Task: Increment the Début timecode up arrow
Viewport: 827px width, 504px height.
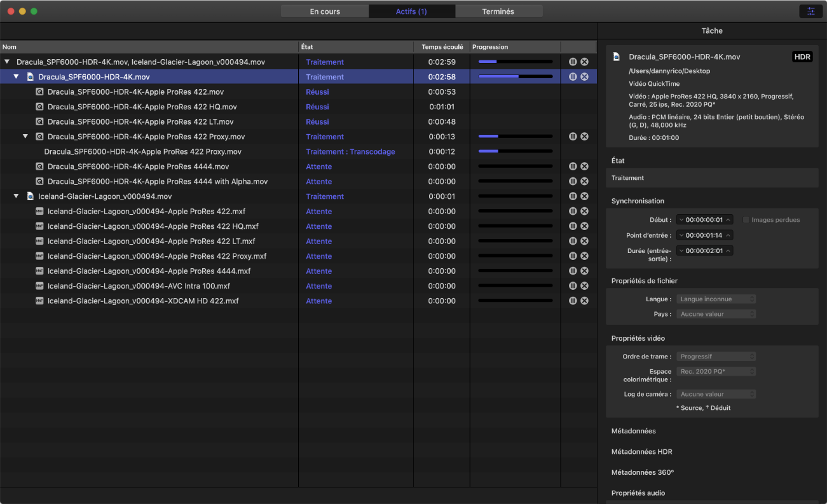Action: 728,220
